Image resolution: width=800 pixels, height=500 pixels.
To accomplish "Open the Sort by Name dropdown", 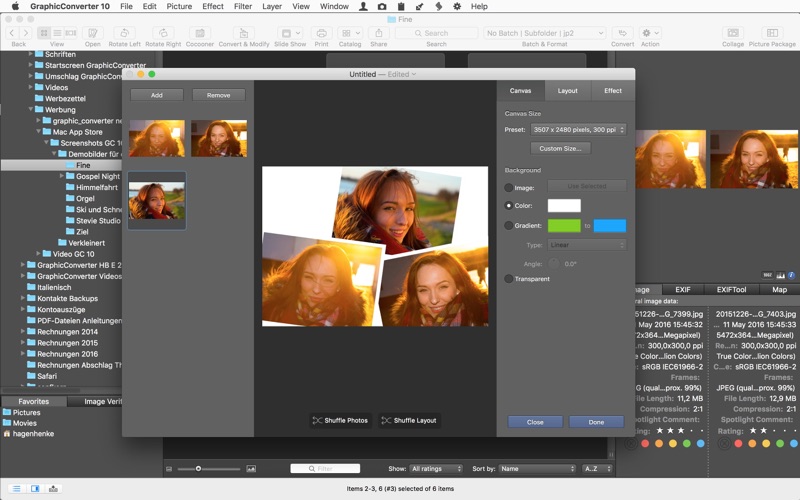I will pyautogui.click(x=536, y=468).
